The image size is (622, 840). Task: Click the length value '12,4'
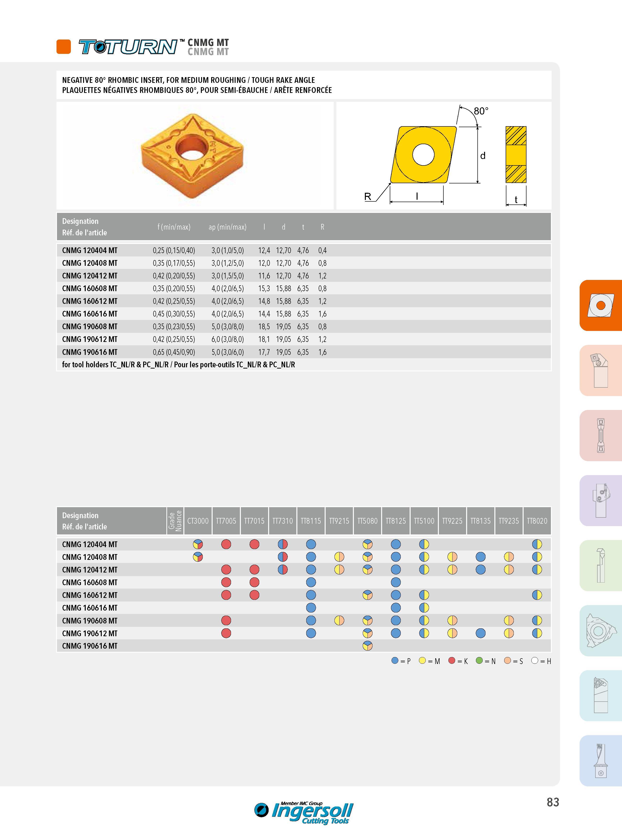coord(264,250)
